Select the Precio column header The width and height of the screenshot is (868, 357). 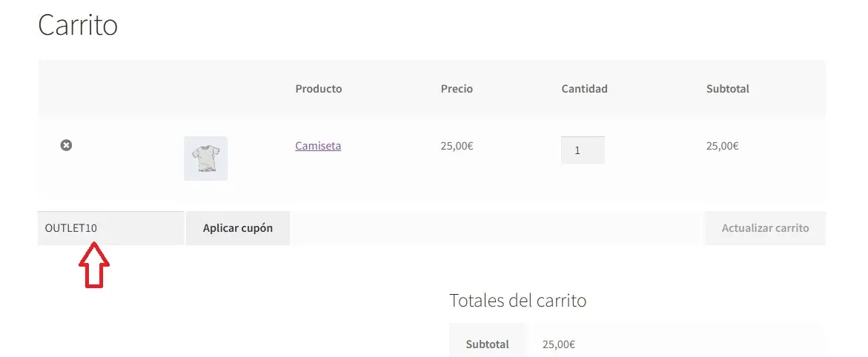[457, 89]
